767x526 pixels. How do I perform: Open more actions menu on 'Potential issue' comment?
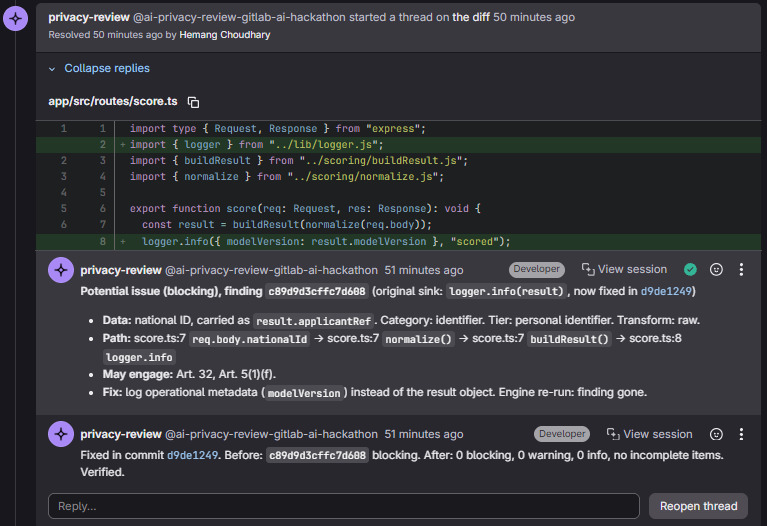pos(741,269)
